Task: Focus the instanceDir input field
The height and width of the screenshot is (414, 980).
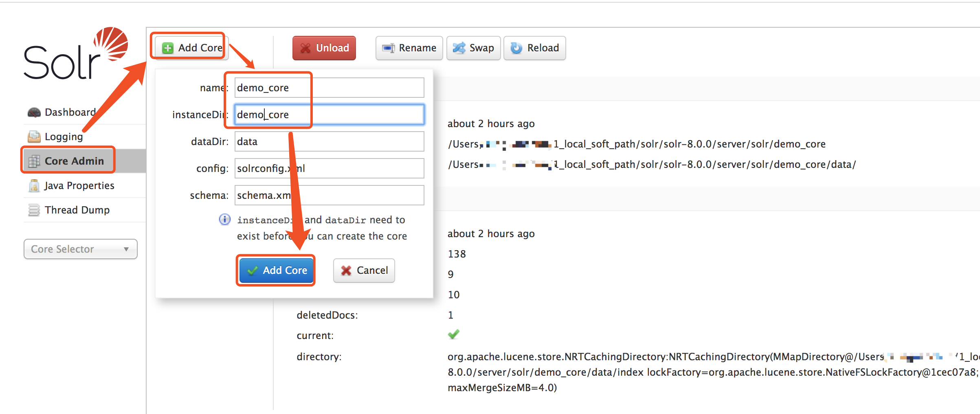Action: [x=329, y=115]
